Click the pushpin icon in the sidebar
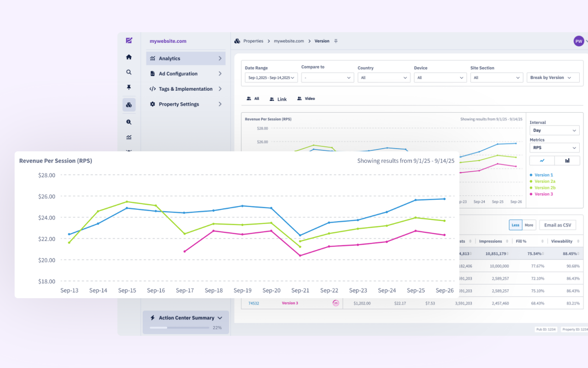Image resolution: width=588 pixels, height=368 pixels. click(x=129, y=87)
